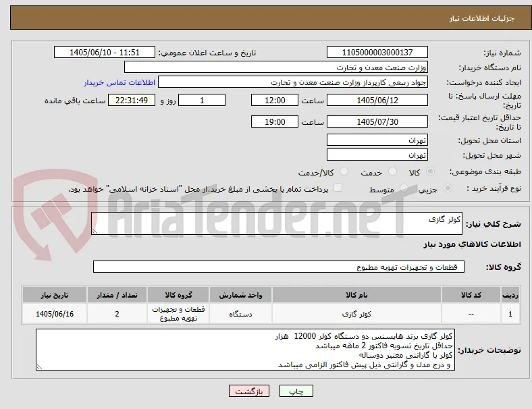Click the request creator field جواد ربیعی
This screenshot has width=532, height=409.
point(293,82)
